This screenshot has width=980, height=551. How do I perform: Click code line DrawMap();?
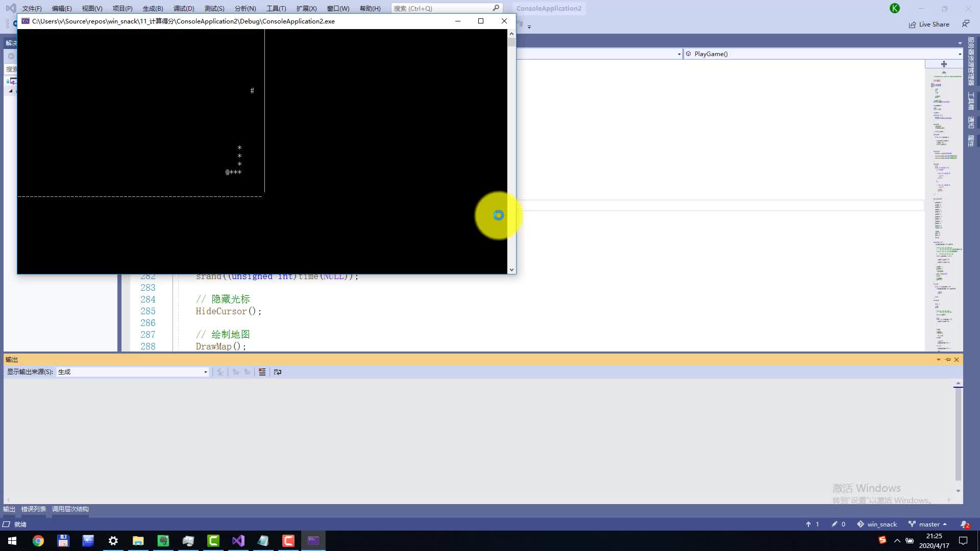click(221, 346)
